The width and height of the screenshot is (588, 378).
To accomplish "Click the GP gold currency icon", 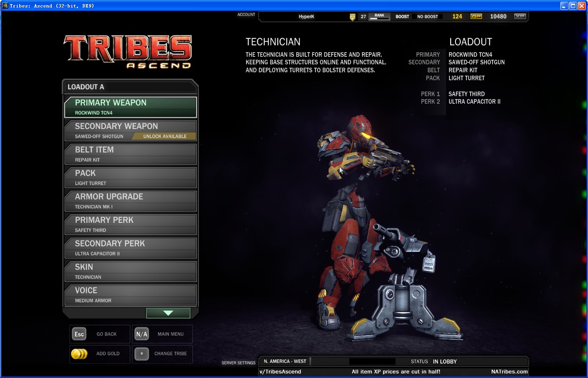I will coord(476,16).
